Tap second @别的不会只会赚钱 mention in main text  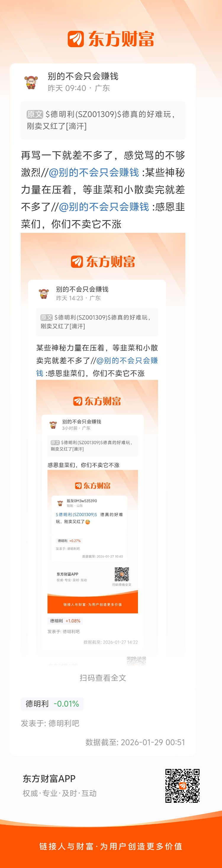pyautogui.click(x=104, y=207)
